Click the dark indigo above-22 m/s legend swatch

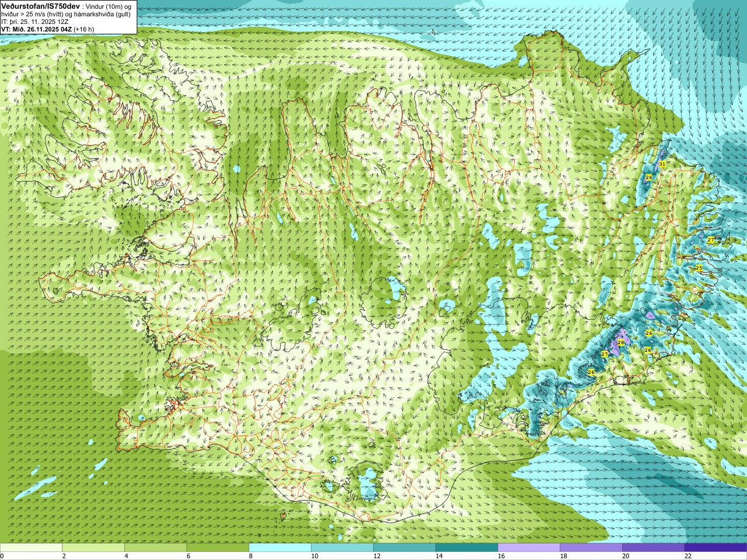click(x=715, y=547)
